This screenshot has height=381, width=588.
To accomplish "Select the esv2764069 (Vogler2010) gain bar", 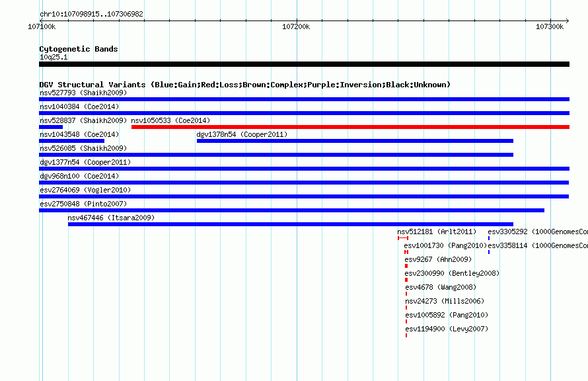I will [x=304, y=196].
